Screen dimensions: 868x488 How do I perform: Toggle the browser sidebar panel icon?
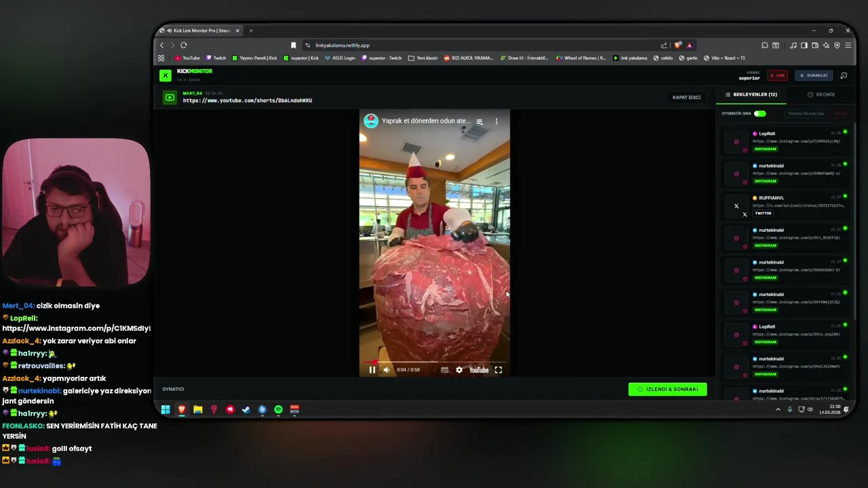coord(804,45)
